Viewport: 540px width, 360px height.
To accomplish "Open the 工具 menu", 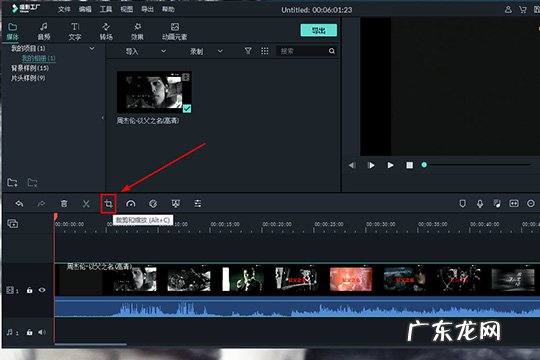I will coord(106,9).
